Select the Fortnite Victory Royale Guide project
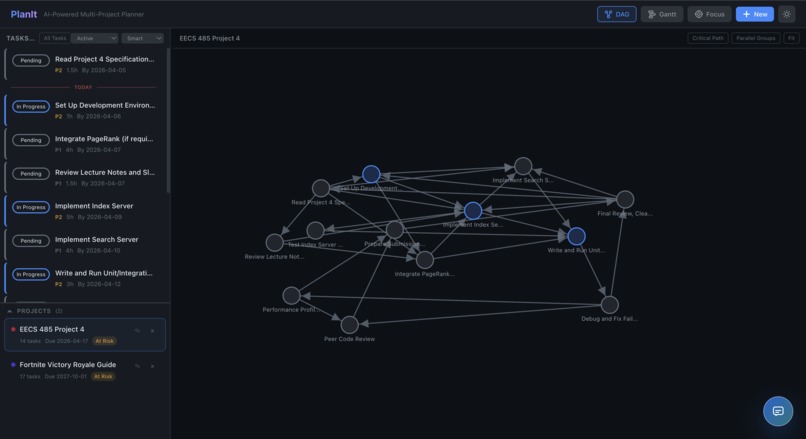Screen dimensions: 806x439 85,370
